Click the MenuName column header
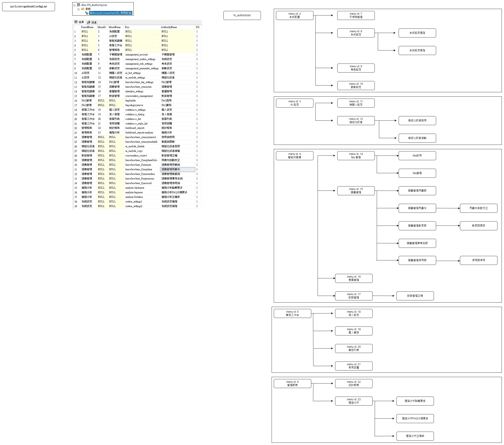Screen dimensions: 504x445 [x=116, y=27]
